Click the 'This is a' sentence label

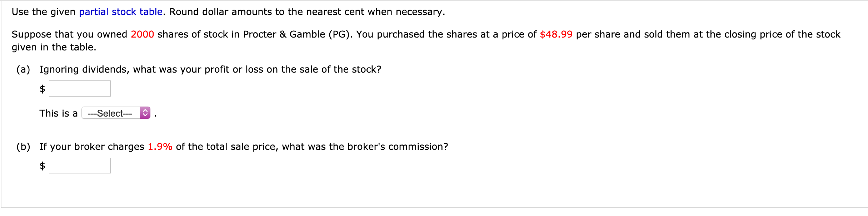tap(58, 113)
